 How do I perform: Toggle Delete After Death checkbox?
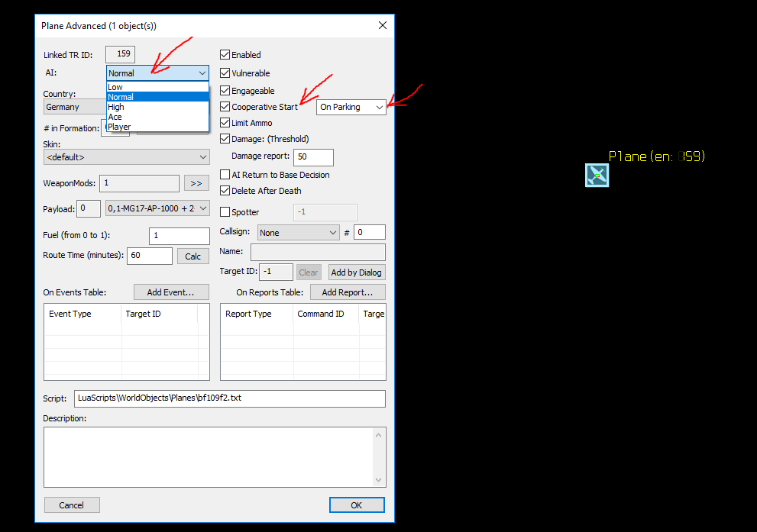click(225, 191)
